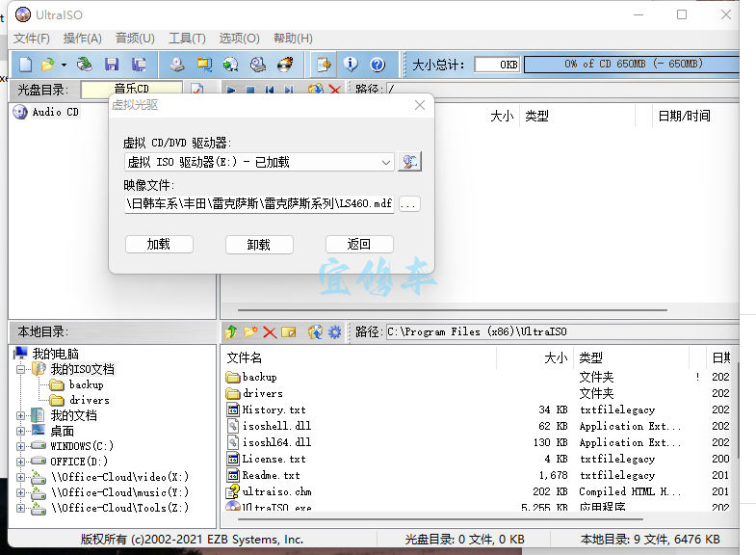The image size is (756, 555).
Task: Click the Help question mark icon
Action: tap(378, 65)
